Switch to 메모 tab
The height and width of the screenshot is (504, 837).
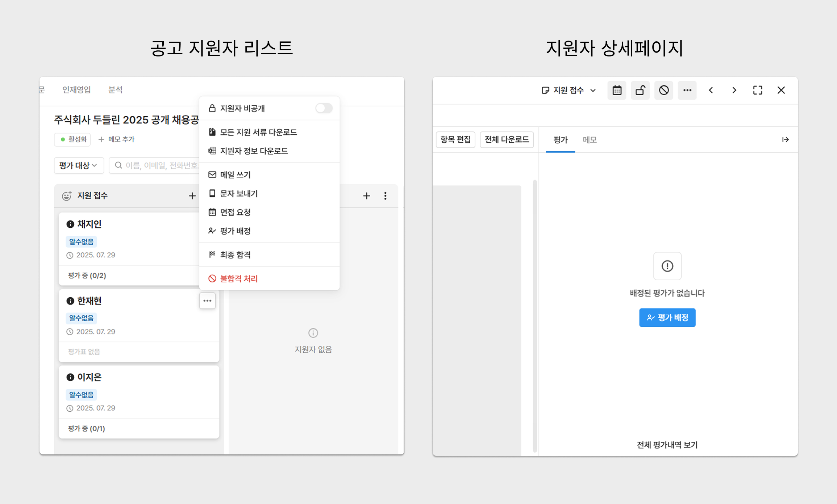pyautogui.click(x=590, y=140)
